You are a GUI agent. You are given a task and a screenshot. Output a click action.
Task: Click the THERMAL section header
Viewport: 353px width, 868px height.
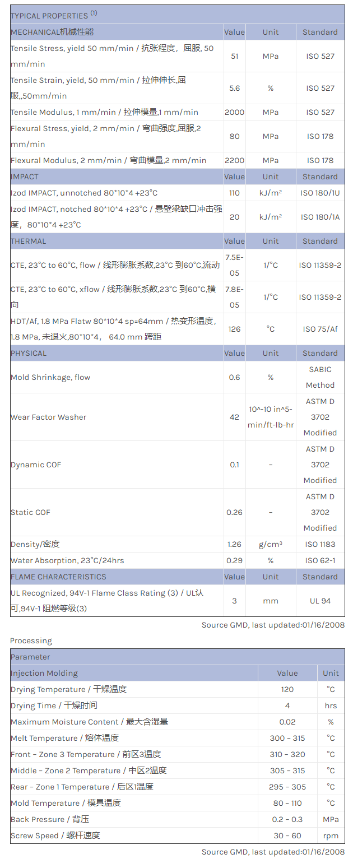[28, 241]
